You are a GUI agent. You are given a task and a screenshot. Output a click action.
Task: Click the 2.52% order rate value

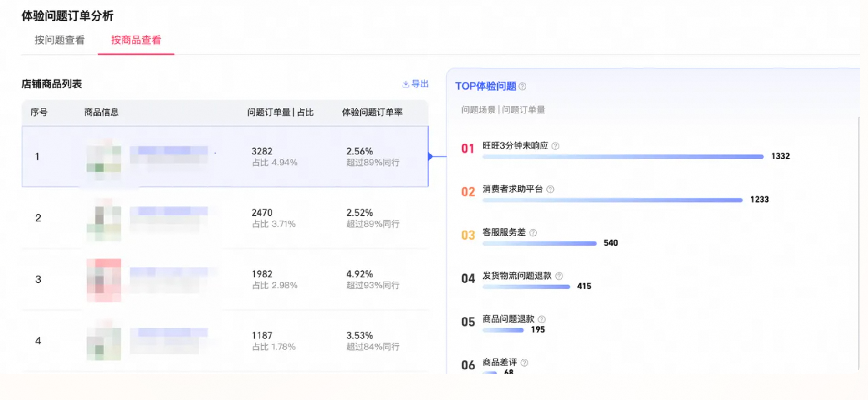pyautogui.click(x=359, y=213)
